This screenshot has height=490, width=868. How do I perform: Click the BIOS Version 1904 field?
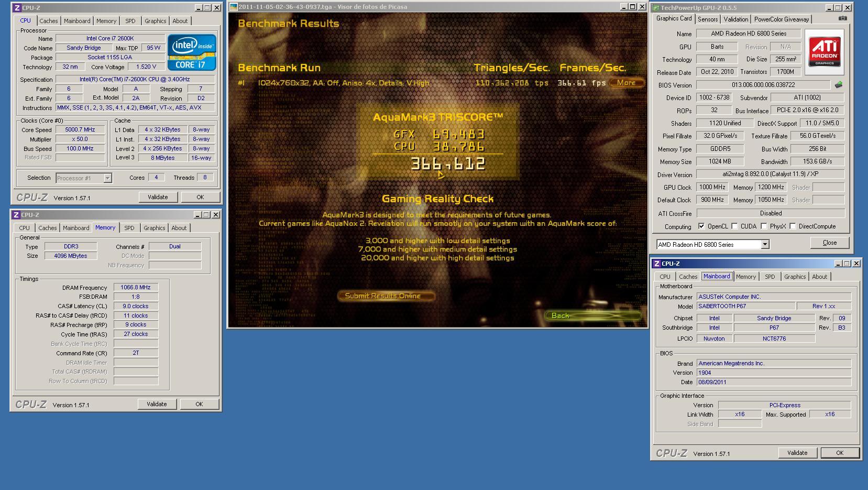click(x=774, y=373)
